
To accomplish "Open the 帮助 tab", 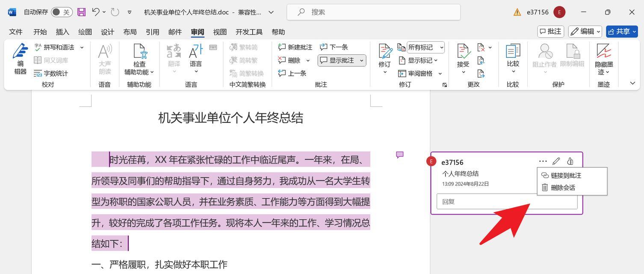I will 278,32.
